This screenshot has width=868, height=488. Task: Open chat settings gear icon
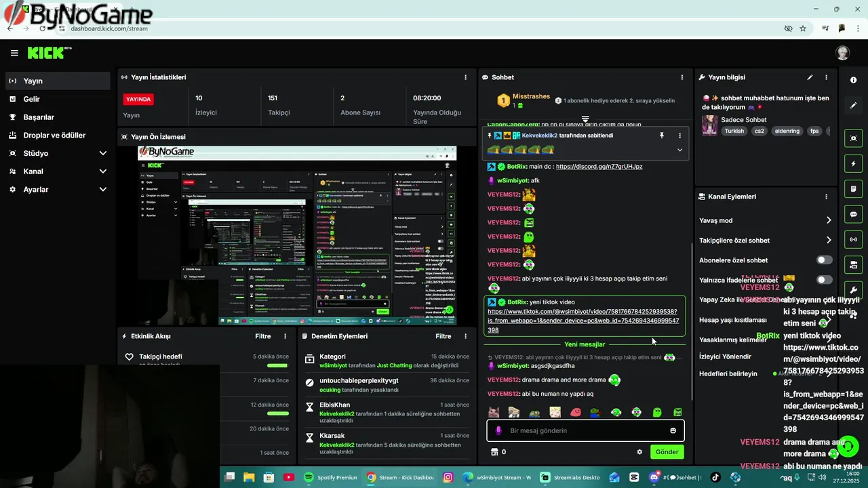pos(639,452)
